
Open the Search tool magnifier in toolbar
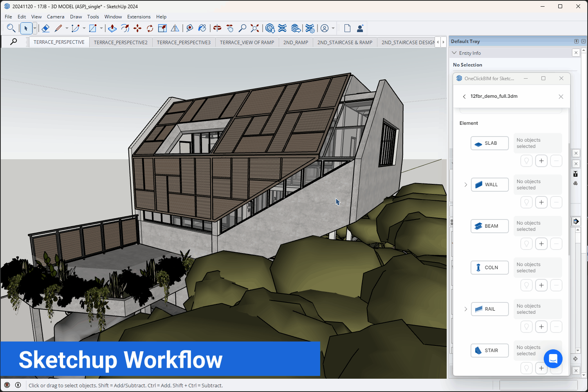click(x=11, y=28)
